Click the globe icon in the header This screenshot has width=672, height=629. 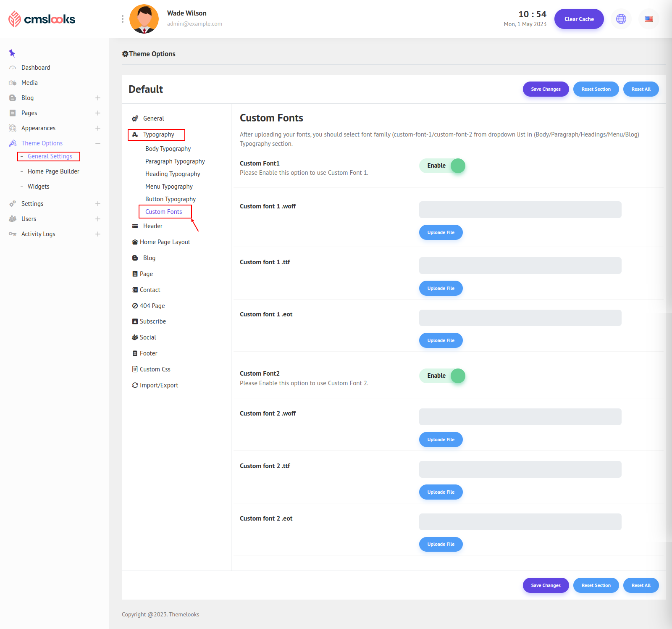(621, 19)
